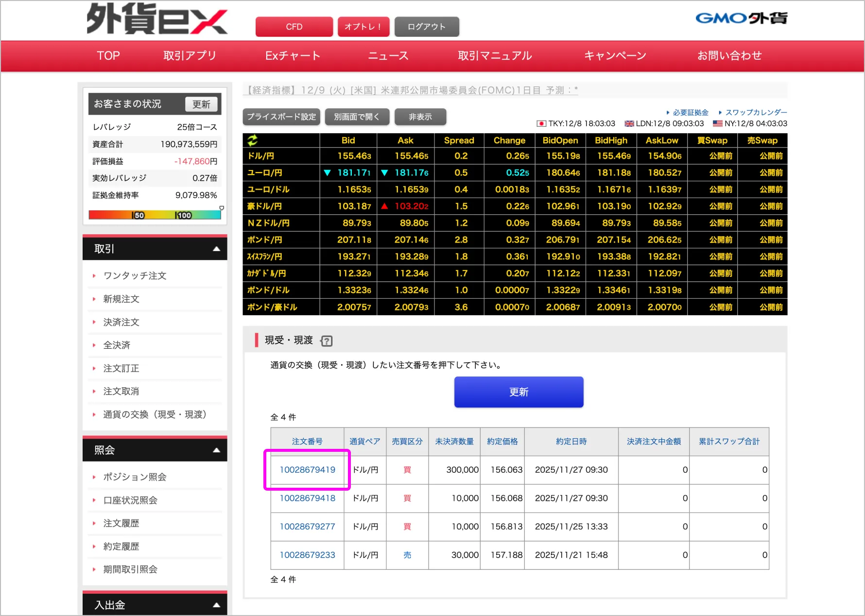Open the help icon beside 現受・現渡
Image resolution: width=865 pixels, height=616 pixels.
[x=327, y=341]
